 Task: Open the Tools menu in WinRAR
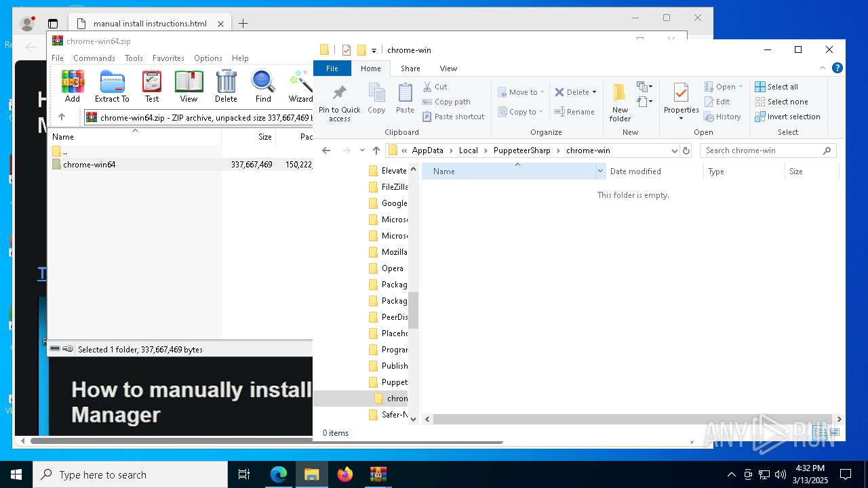[134, 58]
